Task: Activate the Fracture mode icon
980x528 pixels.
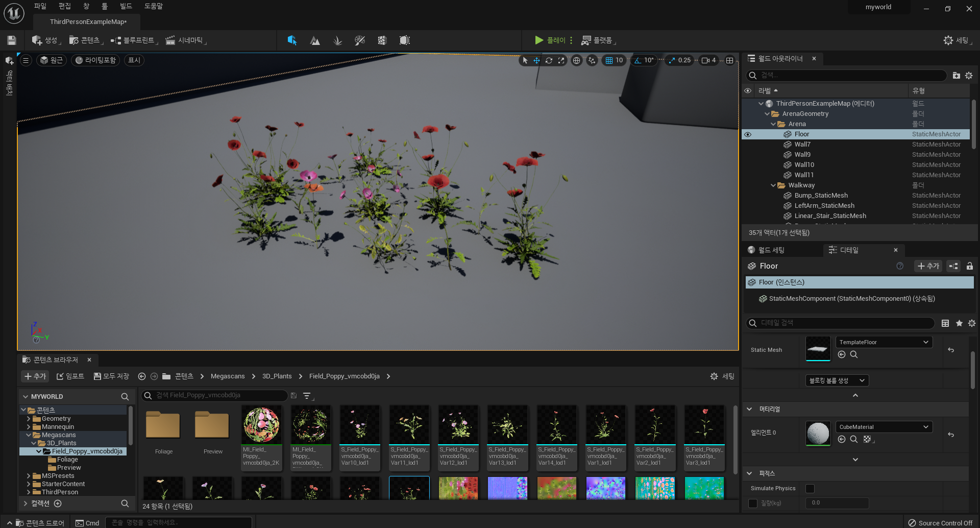Action: 382,40
